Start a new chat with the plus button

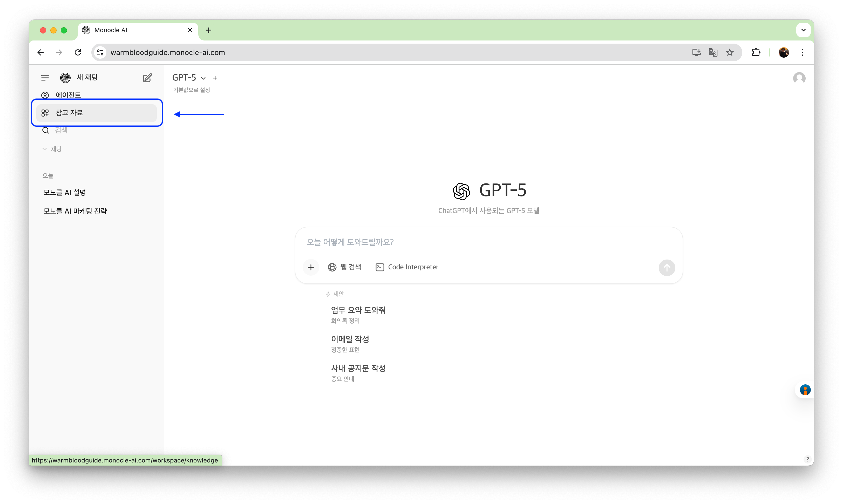(215, 78)
